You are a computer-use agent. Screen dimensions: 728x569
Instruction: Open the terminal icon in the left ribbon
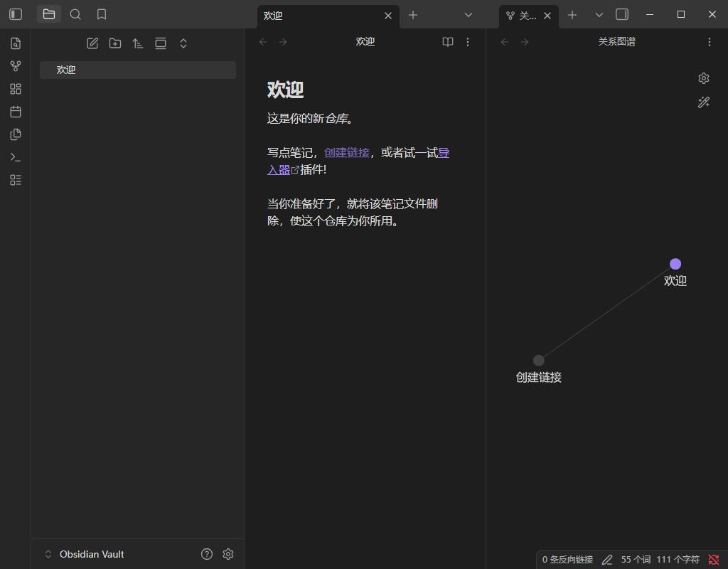(15, 157)
